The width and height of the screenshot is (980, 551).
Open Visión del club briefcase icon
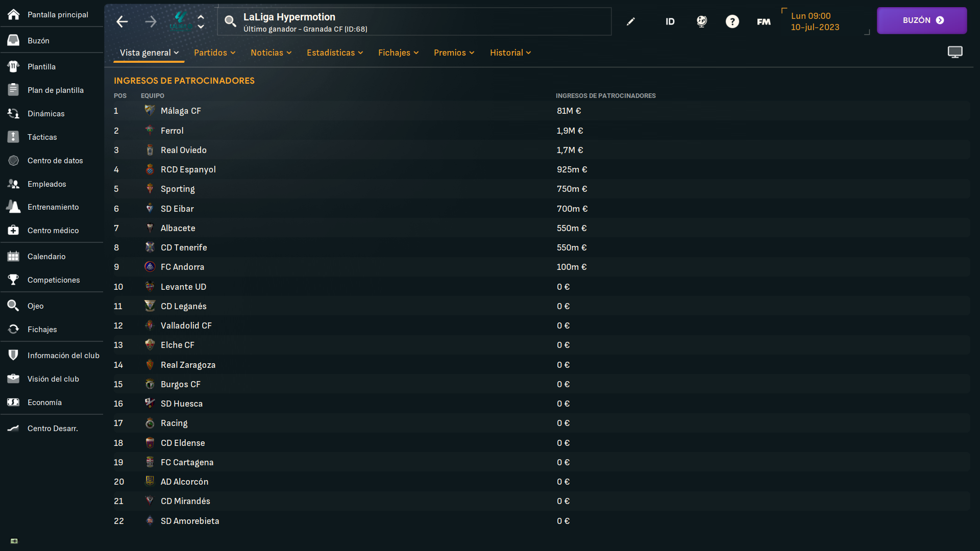[x=14, y=379]
